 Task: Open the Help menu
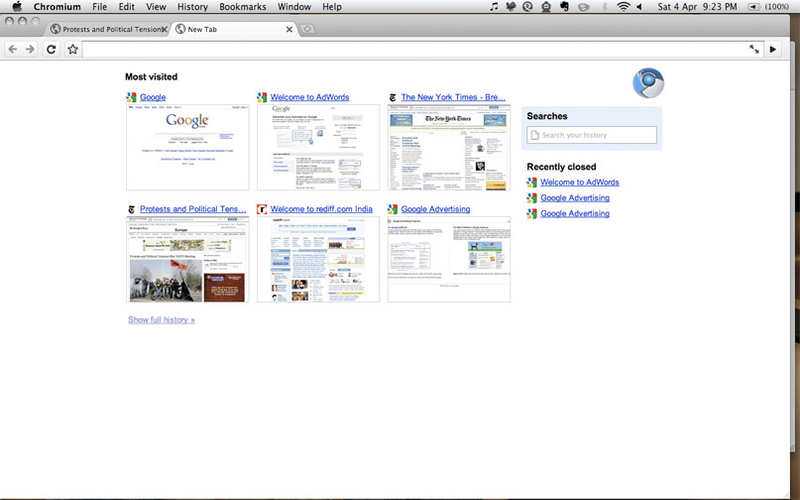pos(332,7)
